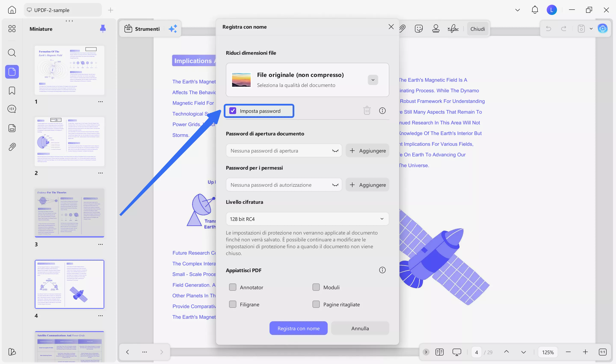This screenshot has width=616, height=364.
Task: Enable the Annotator checkbox
Action: (x=232, y=287)
